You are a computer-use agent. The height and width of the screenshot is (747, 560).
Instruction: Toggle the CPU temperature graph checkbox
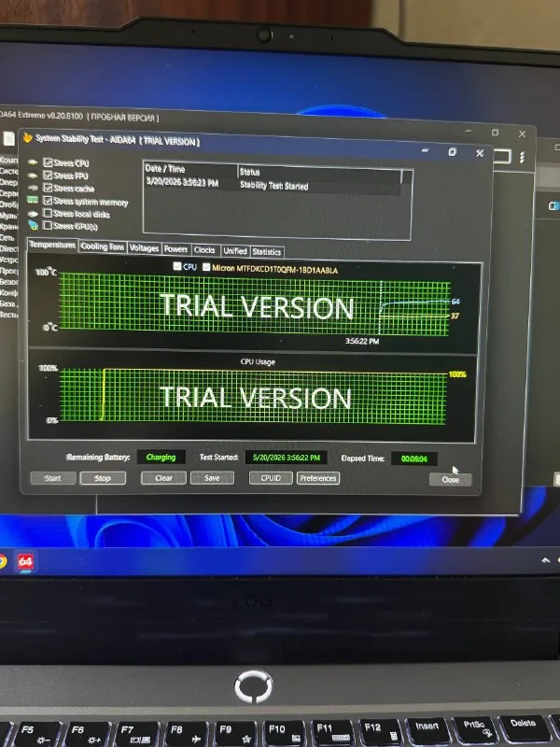[177, 266]
